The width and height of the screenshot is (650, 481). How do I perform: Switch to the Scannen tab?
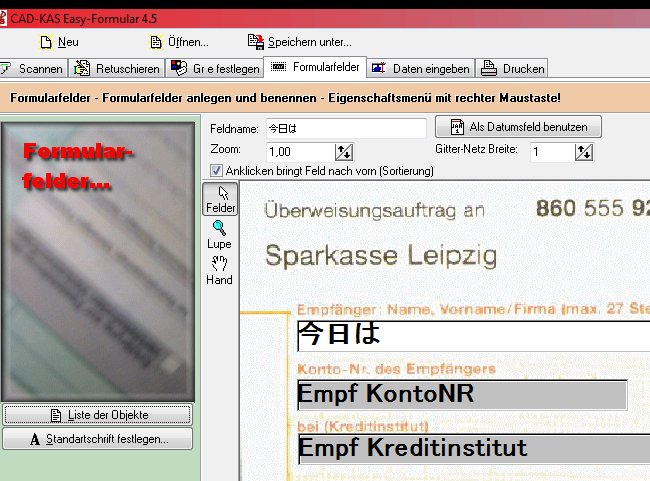pos(34,69)
